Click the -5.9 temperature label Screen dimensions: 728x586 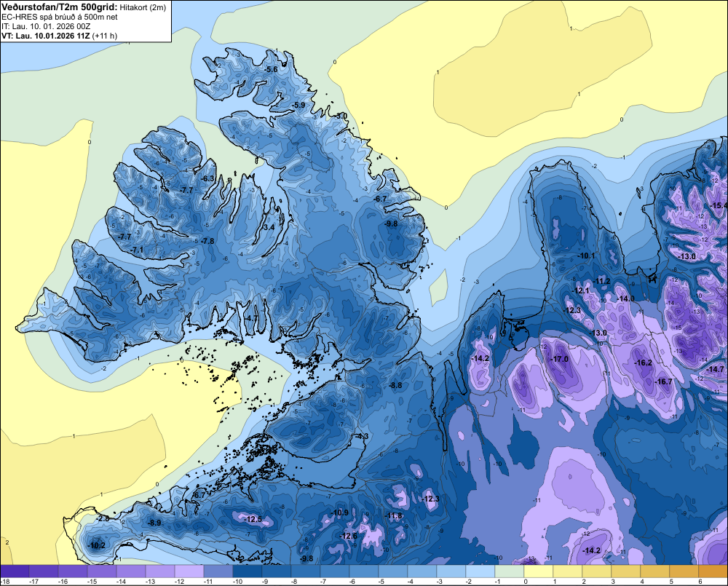(x=299, y=105)
